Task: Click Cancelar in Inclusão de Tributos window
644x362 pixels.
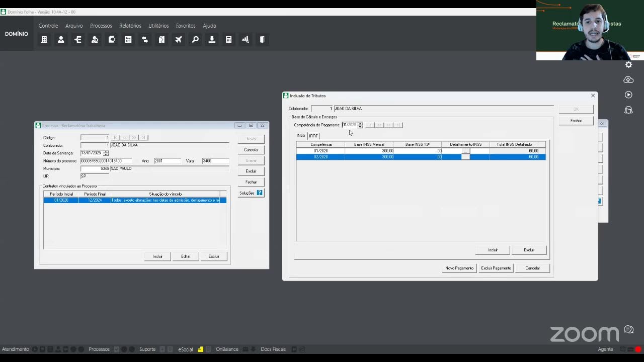Action: click(x=533, y=268)
